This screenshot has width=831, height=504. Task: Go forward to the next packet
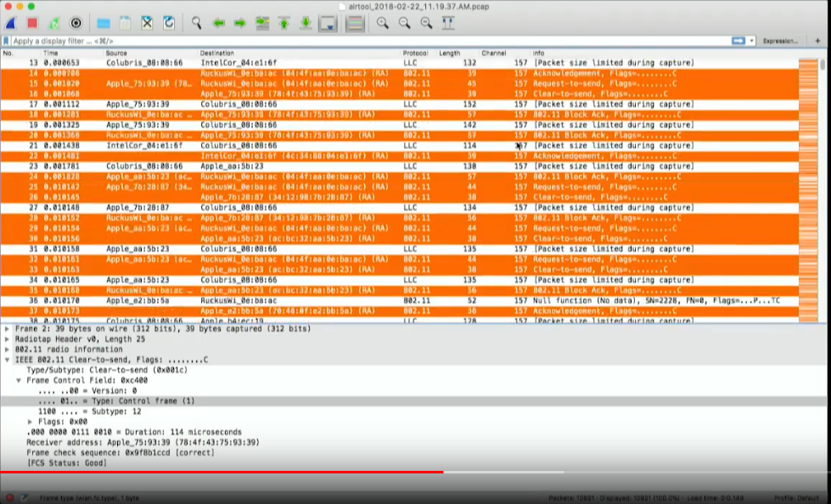click(240, 23)
